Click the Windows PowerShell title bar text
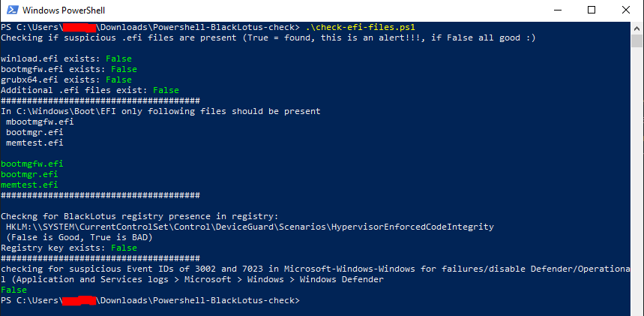 point(63,11)
